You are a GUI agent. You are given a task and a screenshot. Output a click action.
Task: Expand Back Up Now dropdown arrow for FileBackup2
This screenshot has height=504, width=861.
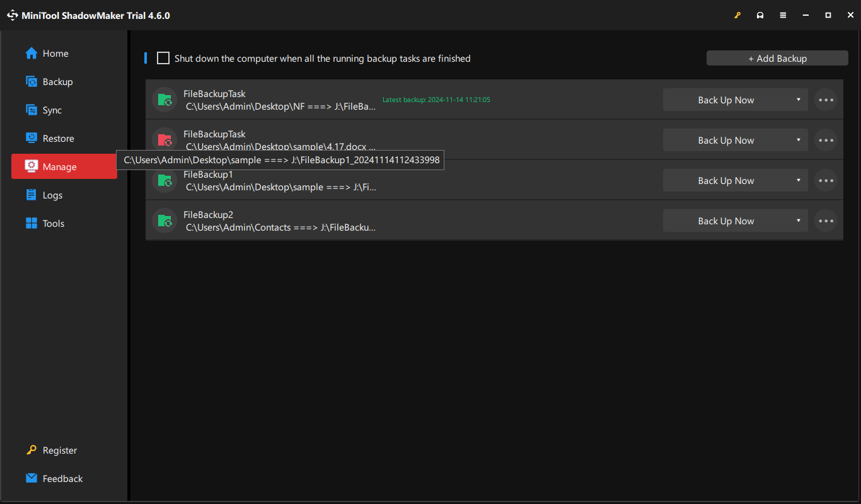[x=798, y=221]
